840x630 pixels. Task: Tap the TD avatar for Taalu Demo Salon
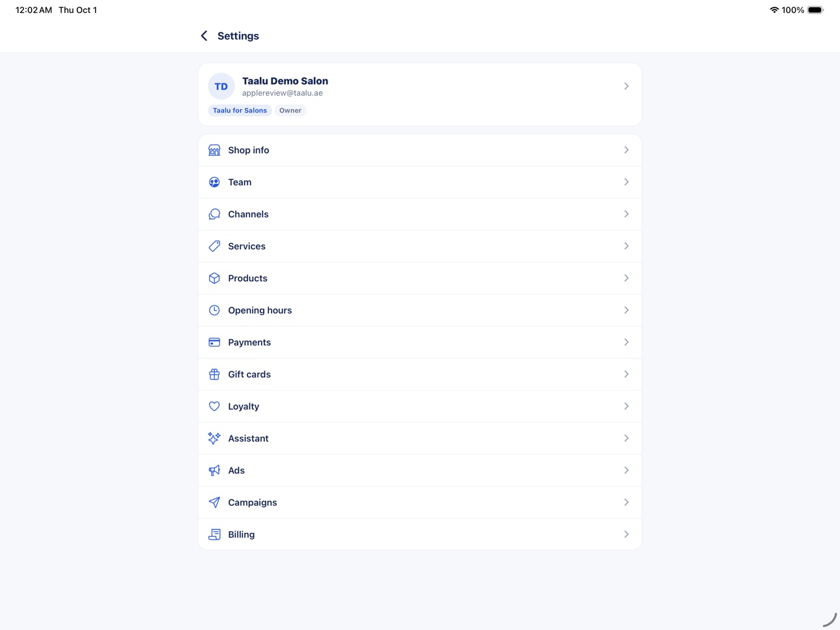[x=221, y=87]
